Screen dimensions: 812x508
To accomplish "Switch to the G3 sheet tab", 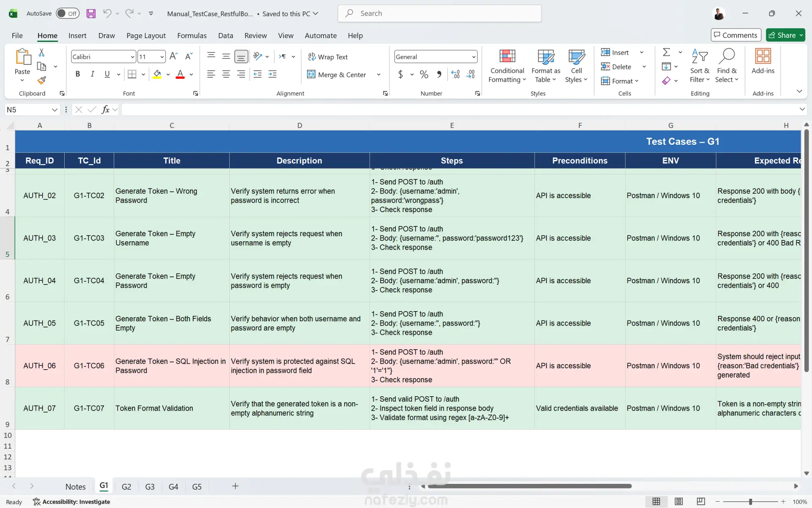I will click(150, 486).
